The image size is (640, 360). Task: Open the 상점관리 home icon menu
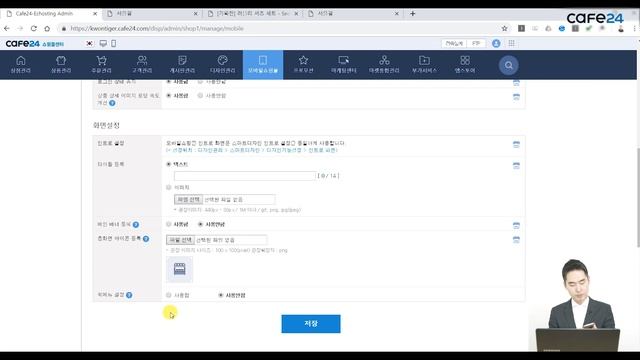[20, 65]
